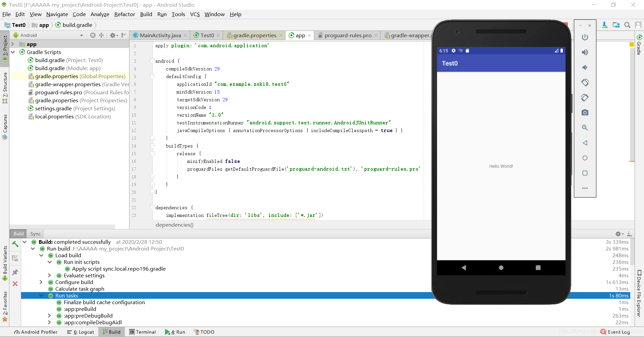Raise emulator volume up icon
Viewport: 644px width, 337px height.
point(585,52)
